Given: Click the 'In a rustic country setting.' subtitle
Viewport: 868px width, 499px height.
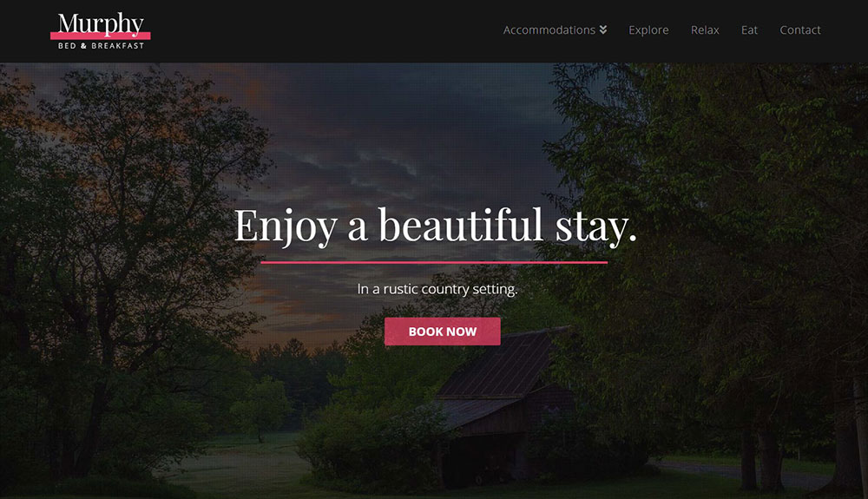Looking at the screenshot, I should pyautogui.click(x=437, y=289).
